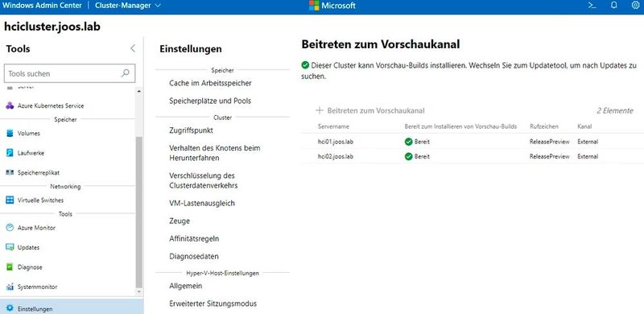The height and width of the screenshot is (314, 644).
Task: Open Zugriffspunkt settings
Action: [191, 130]
